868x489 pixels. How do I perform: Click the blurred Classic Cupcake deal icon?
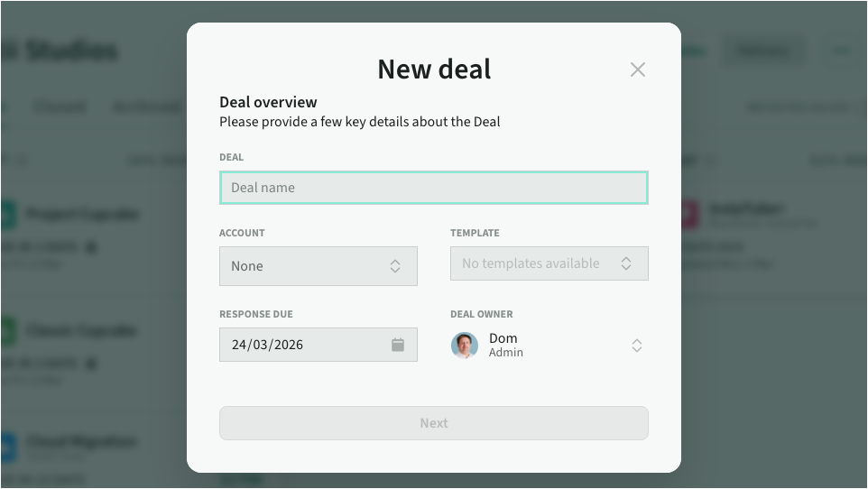8,330
